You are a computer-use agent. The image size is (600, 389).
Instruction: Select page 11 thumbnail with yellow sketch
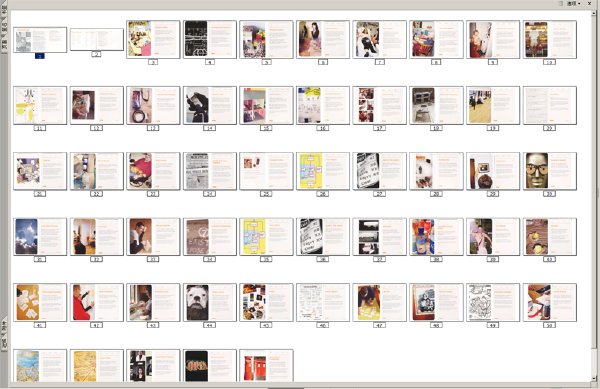tap(40, 105)
